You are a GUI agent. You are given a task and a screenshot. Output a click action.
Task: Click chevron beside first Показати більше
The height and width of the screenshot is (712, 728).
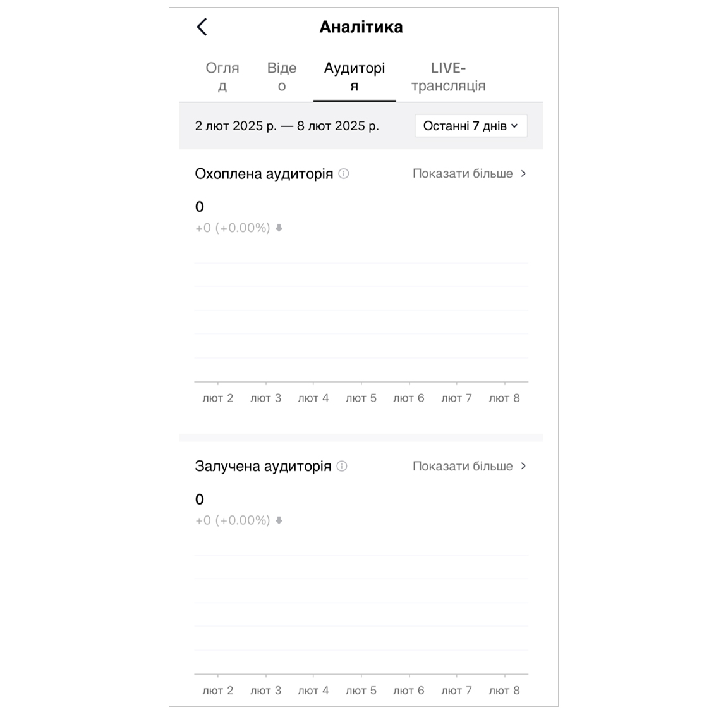[x=523, y=174]
